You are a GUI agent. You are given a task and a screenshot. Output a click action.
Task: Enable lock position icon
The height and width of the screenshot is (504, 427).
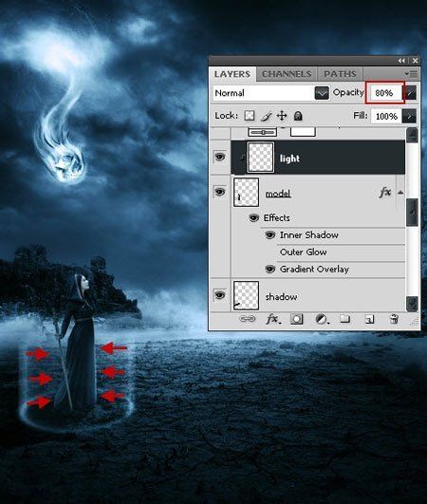click(282, 116)
